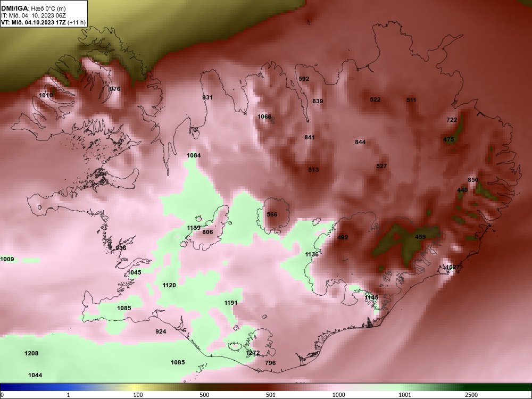The width and height of the screenshot is (532, 399).
Task: Click the 1208 value over the sea
Action: tap(31, 354)
